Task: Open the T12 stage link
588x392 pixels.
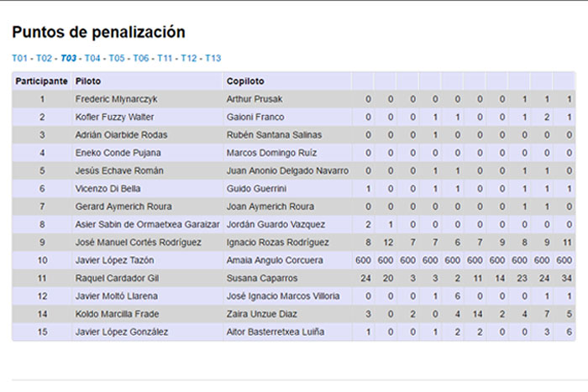Action: click(189, 59)
